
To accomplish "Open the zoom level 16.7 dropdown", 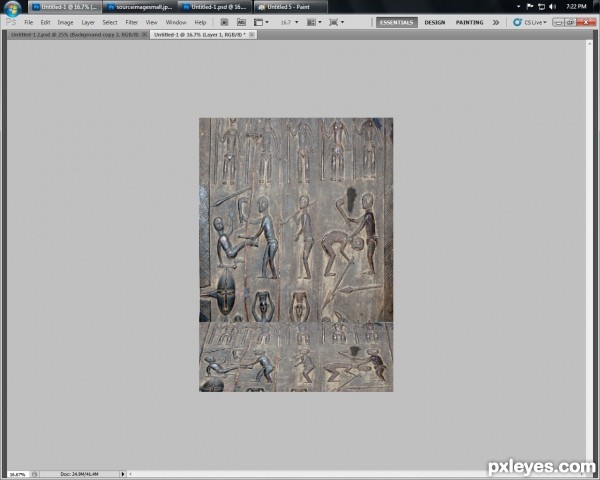I will click(x=289, y=22).
